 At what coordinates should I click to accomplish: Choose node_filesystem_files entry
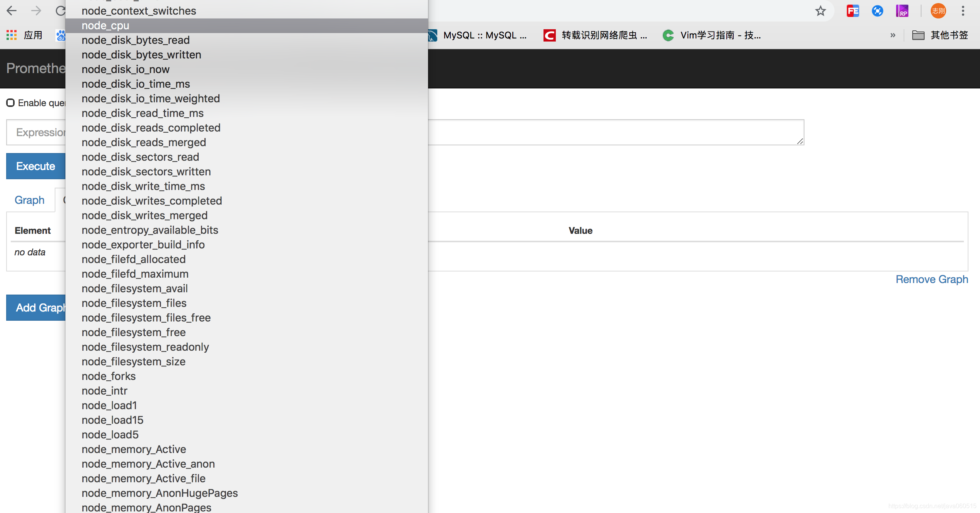(247, 303)
